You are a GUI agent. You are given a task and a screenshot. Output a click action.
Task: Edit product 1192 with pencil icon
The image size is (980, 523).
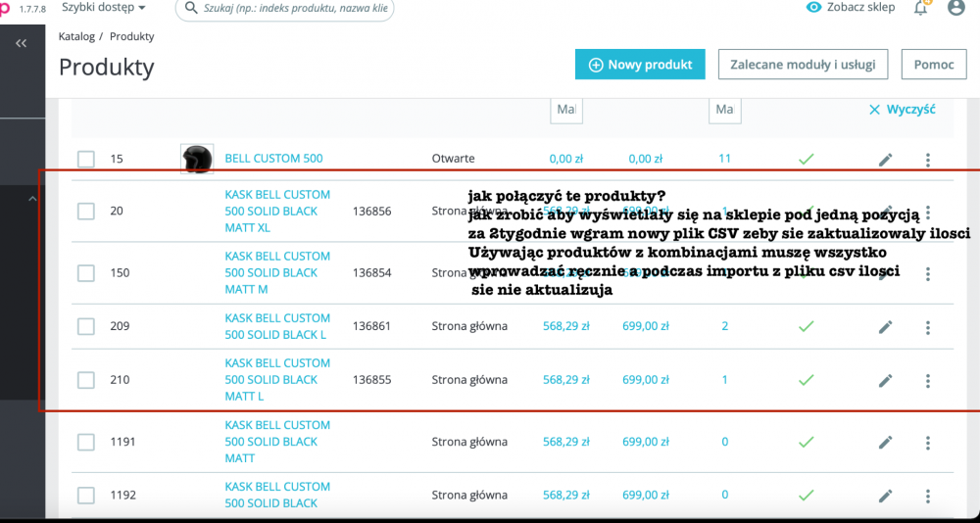(885, 496)
